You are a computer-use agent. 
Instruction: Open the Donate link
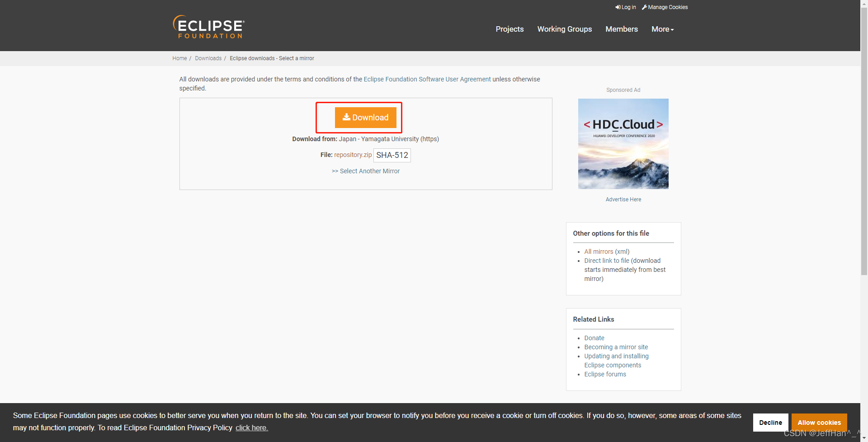tap(594, 338)
